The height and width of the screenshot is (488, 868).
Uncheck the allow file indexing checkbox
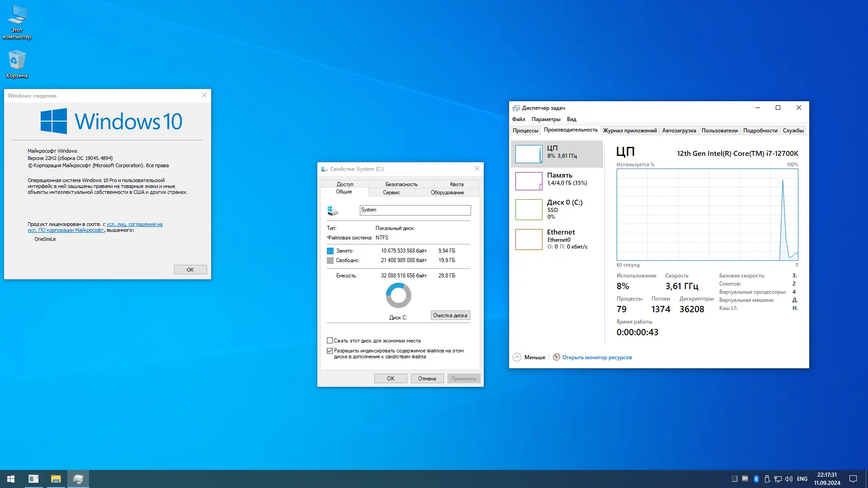[330, 351]
